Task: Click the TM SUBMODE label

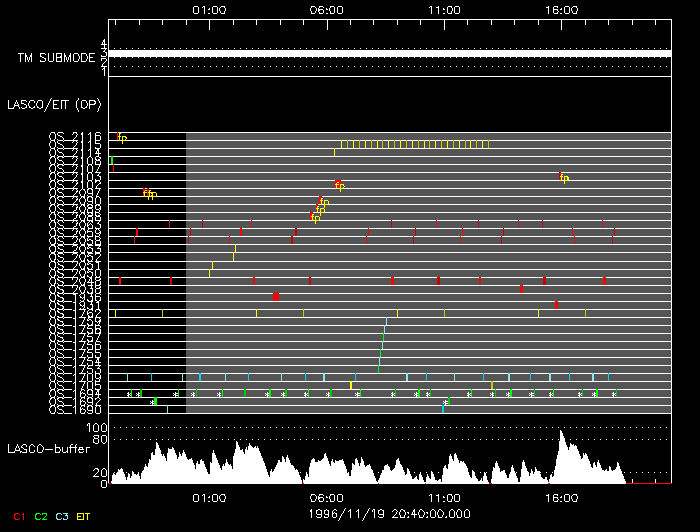Action: point(55,58)
